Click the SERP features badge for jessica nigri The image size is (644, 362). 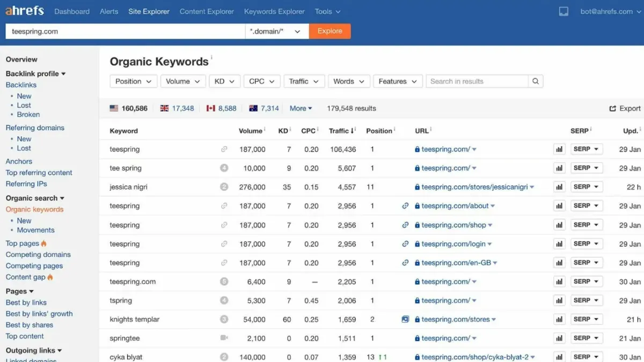point(224,187)
